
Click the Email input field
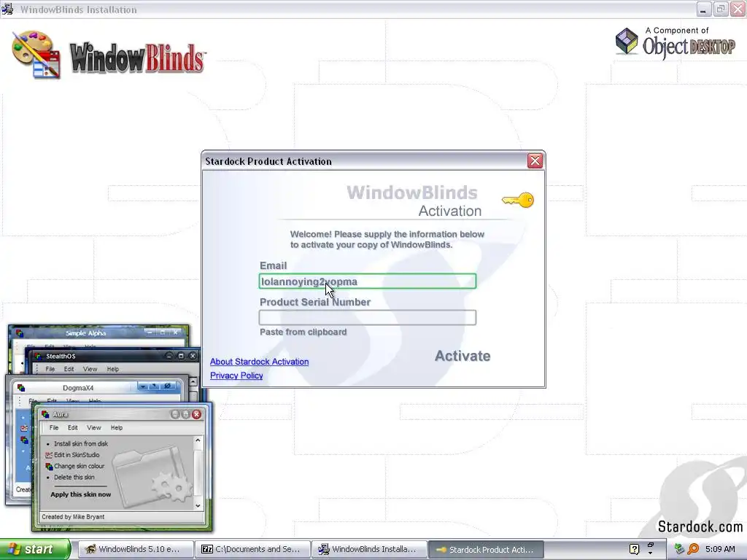point(368,281)
